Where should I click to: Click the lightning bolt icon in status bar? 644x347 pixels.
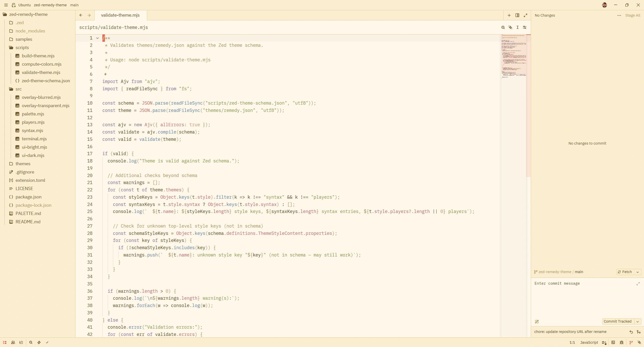39,342
